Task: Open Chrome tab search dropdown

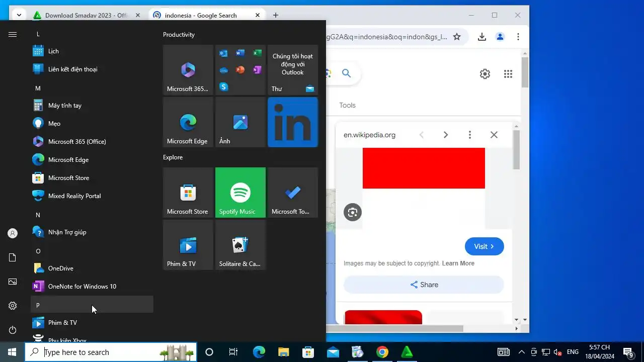Action: coord(19,15)
